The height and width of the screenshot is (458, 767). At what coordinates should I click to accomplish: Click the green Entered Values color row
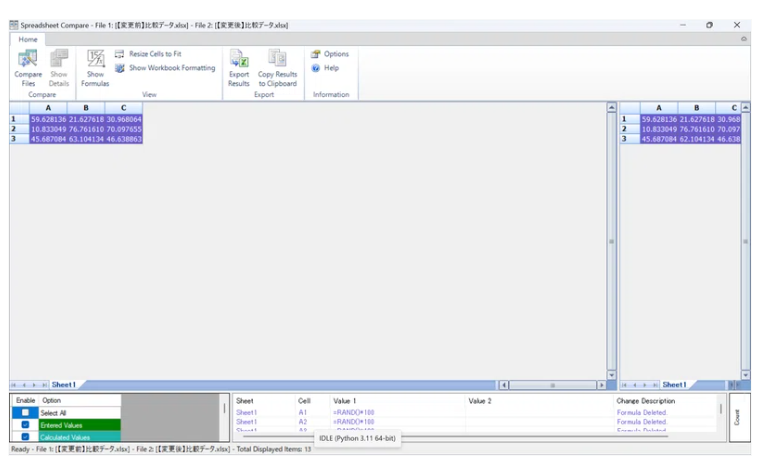pyautogui.click(x=80, y=425)
